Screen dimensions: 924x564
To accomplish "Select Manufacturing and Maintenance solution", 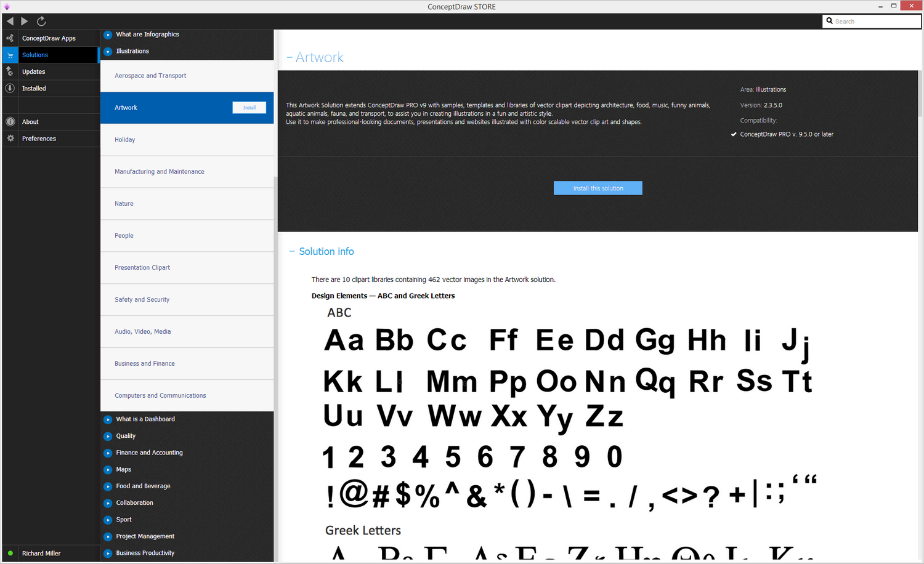I will click(187, 172).
